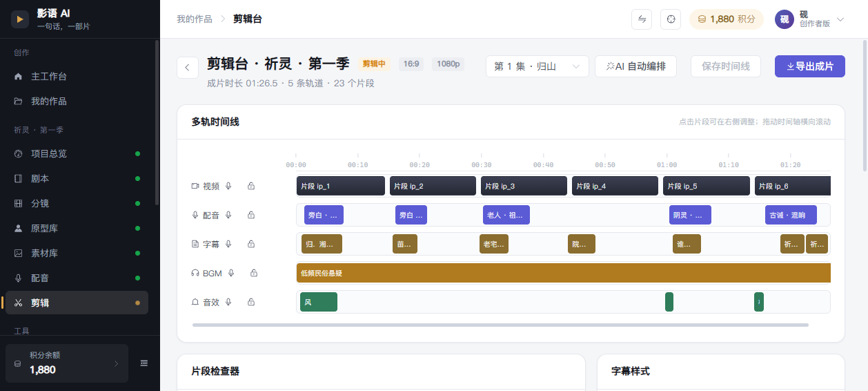Screen dimensions: 868x391
Task: Lock the 配音 track
Action: (251, 215)
